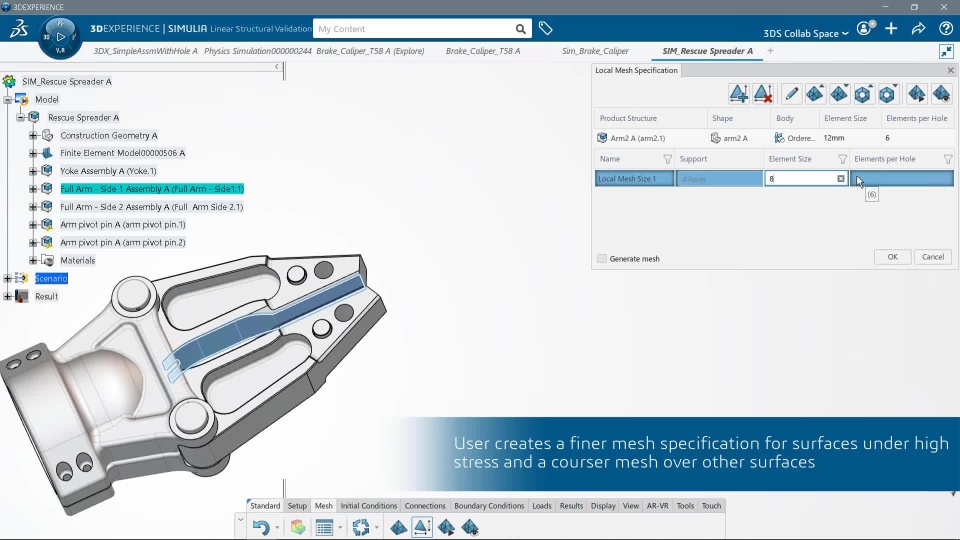Image resolution: width=960 pixels, height=540 pixels.
Task: Collapse the tree panel with the arrow
Action: [277, 66]
